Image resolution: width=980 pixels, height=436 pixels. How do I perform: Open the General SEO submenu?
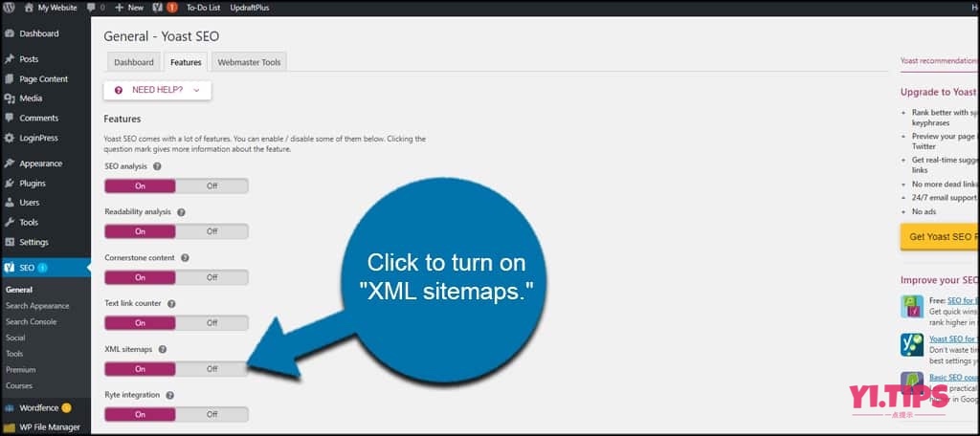[19, 290]
